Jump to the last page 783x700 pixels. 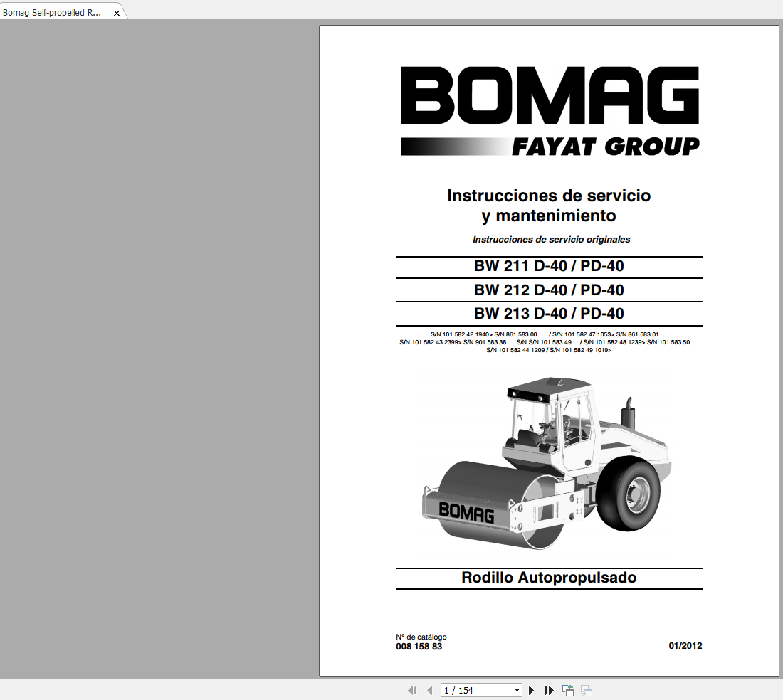coord(549,691)
